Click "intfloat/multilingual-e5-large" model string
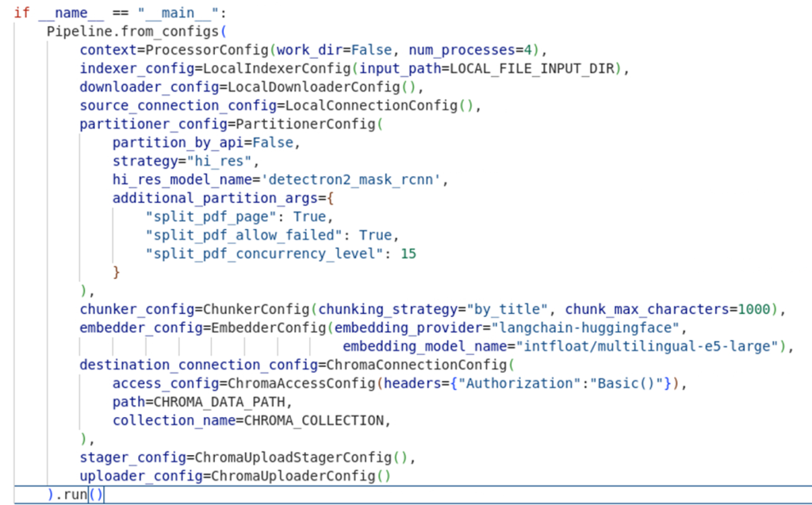 [647, 346]
